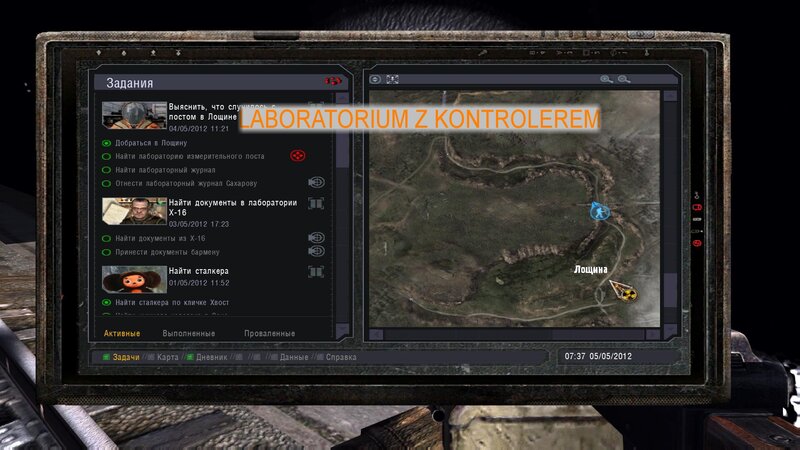Click the eye icon above the map
This screenshot has height=450, width=800.
point(376,79)
